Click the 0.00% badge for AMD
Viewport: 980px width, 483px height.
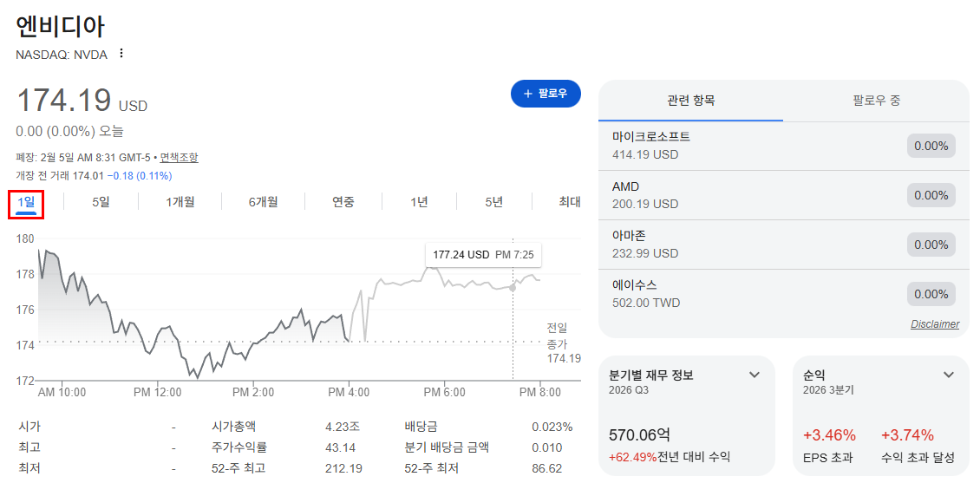[931, 196]
